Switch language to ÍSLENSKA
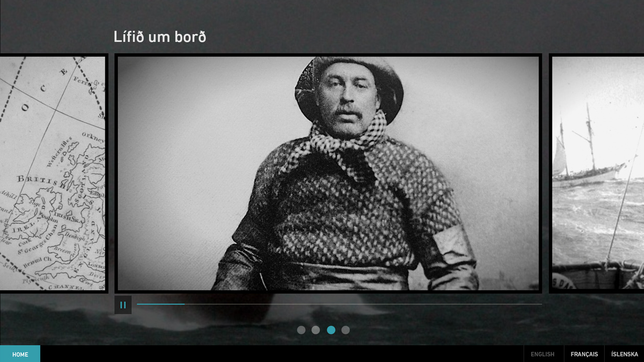Image resolution: width=644 pixels, height=362 pixels. [624, 354]
